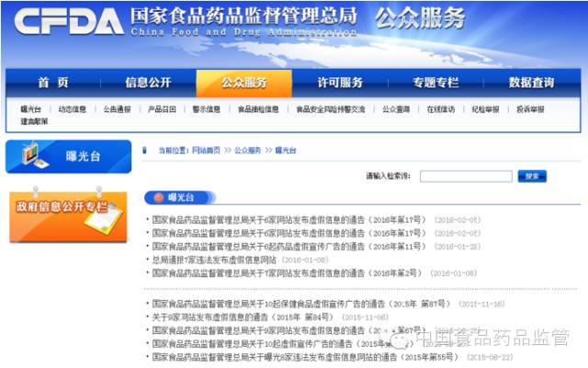Open the 食品抽检信息 sub-menu link
The image size is (588, 368).
(258, 109)
